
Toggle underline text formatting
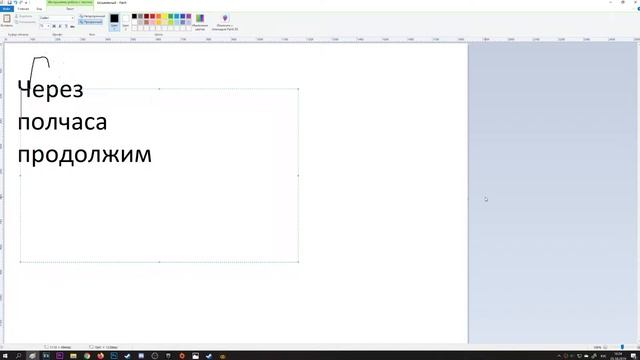pos(66,26)
